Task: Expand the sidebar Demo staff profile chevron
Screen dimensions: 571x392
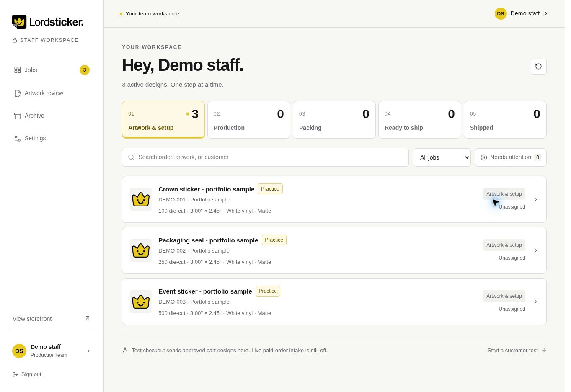Action: tap(88, 351)
